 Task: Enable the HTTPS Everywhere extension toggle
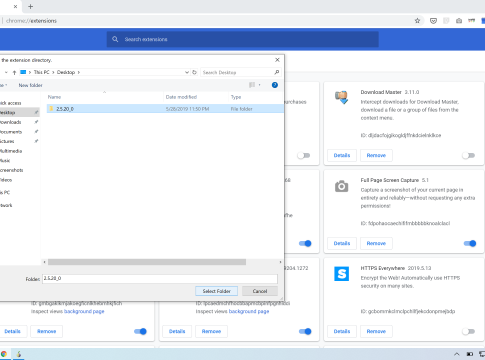coord(468,331)
